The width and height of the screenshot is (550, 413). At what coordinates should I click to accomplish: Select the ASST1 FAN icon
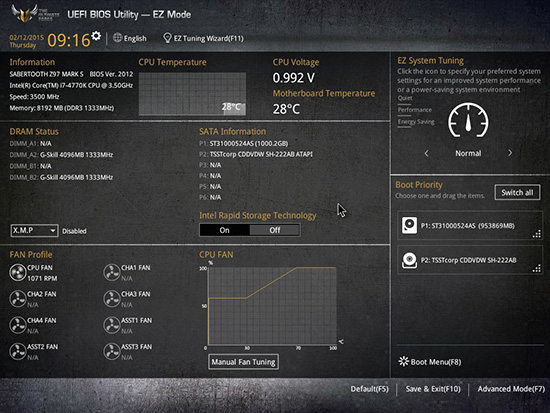coord(112,325)
